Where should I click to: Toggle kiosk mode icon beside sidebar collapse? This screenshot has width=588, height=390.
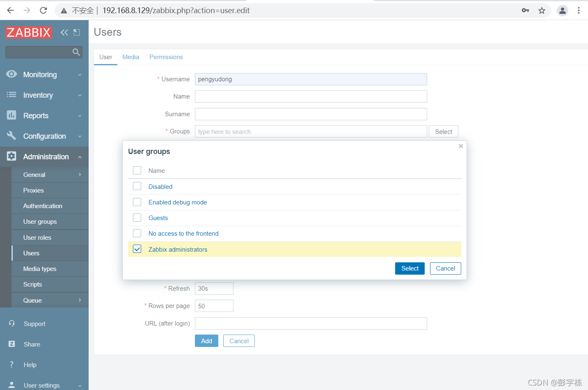coord(77,32)
